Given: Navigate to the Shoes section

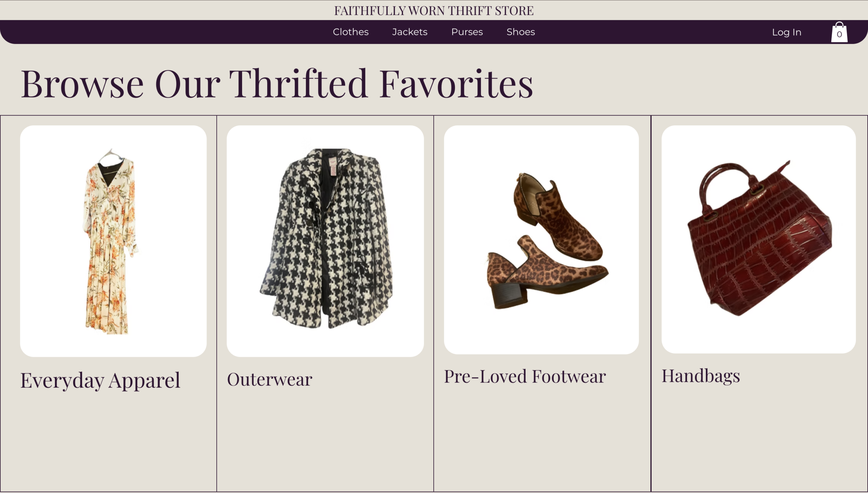Looking at the screenshot, I should [520, 32].
